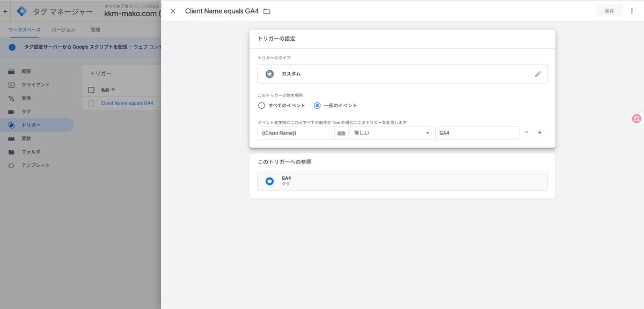This screenshot has height=309, width=644.
Task: Click the 保存 save button
Action: (609, 11)
